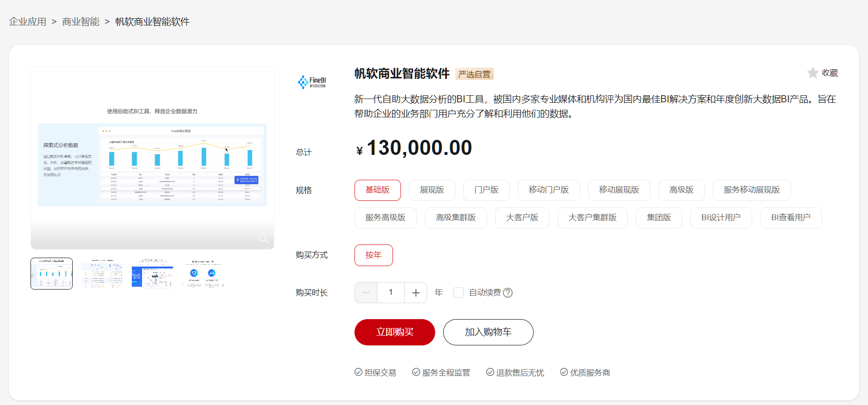Click the 立即购买 button
The width and height of the screenshot is (868, 405).
coord(395,332)
